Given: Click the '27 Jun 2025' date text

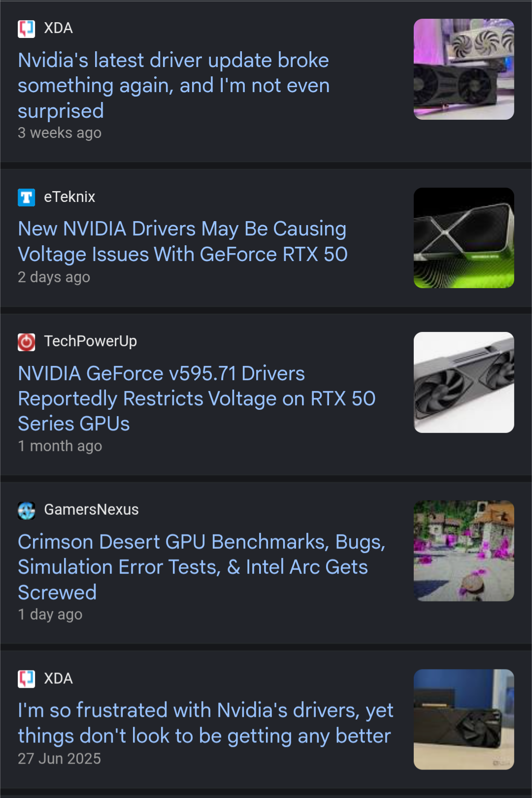Looking at the screenshot, I should [59, 759].
